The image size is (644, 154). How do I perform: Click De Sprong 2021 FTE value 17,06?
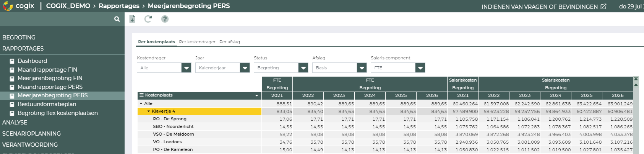point(286,119)
